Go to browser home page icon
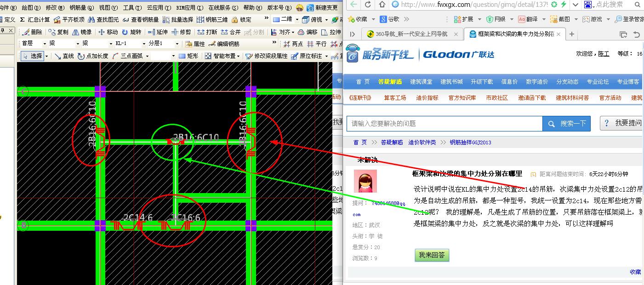 pos(382,5)
